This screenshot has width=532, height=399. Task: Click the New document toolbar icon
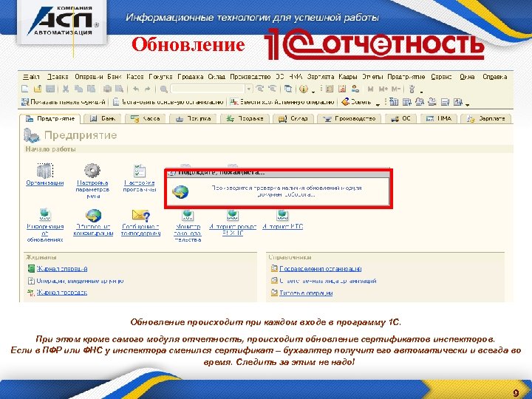(x=25, y=89)
